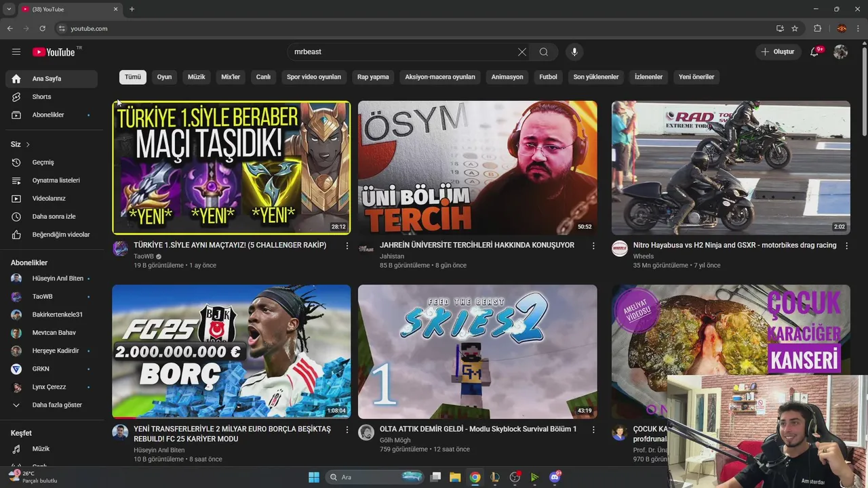Screen dimensions: 868x488
Task: Open Lynx Çerezz subscription
Action: coord(52,387)
